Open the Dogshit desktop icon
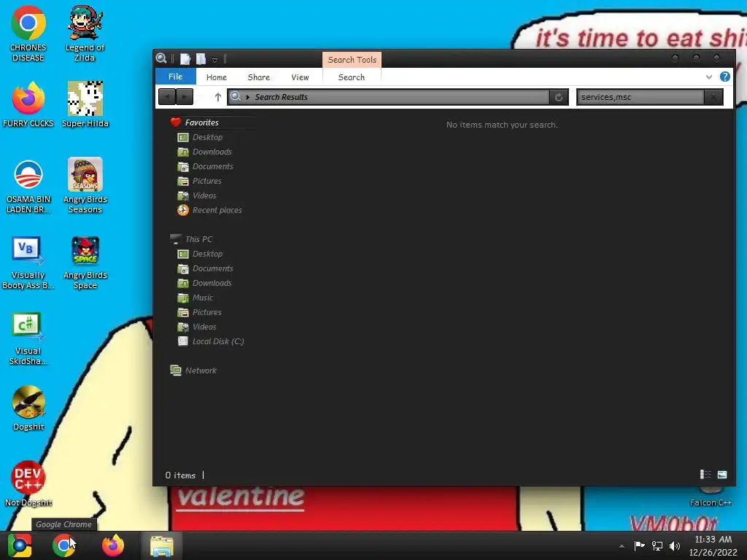 pyautogui.click(x=28, y=408)
